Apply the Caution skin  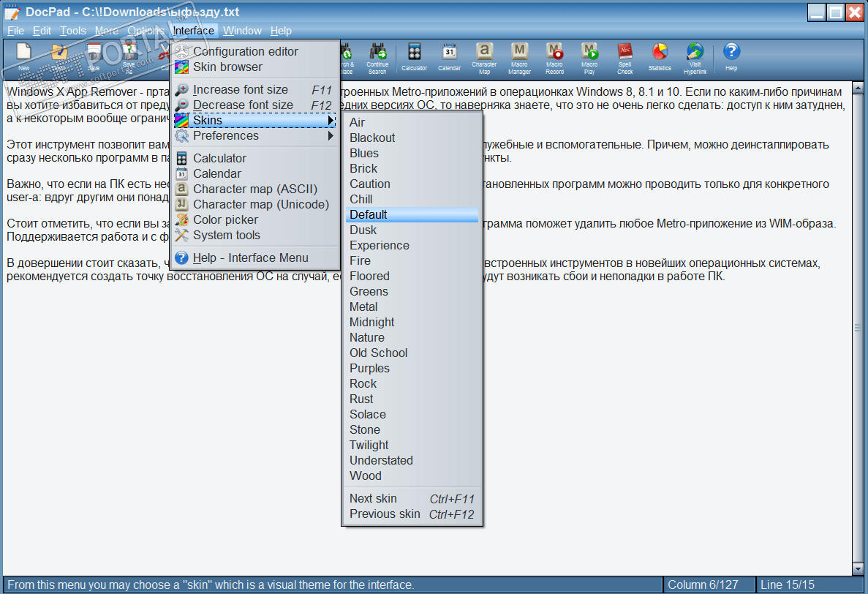point(412,184)
